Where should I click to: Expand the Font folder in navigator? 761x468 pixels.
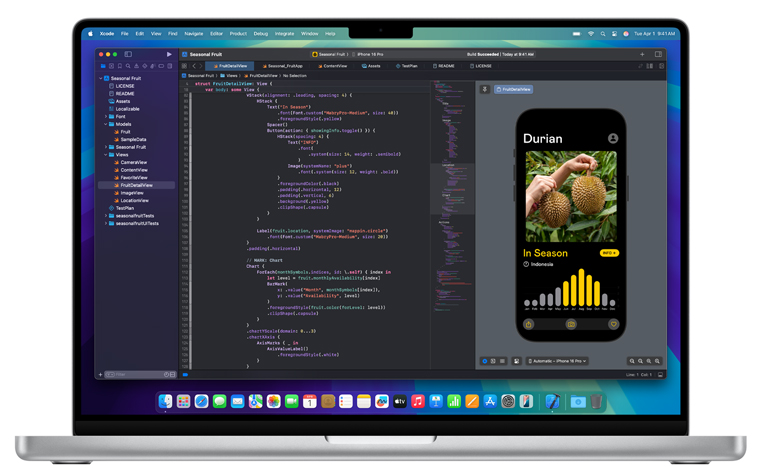point(107,117)
